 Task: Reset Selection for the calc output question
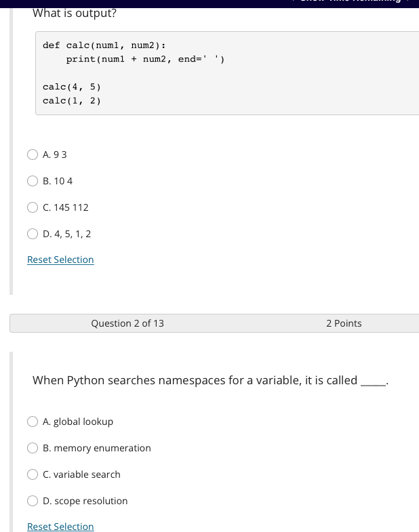coord(60,260)
